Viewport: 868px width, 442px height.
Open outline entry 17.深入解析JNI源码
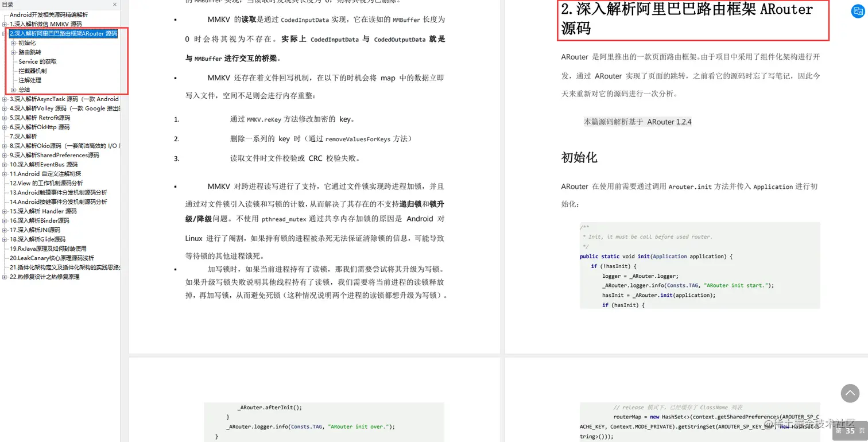click(35, 230)
